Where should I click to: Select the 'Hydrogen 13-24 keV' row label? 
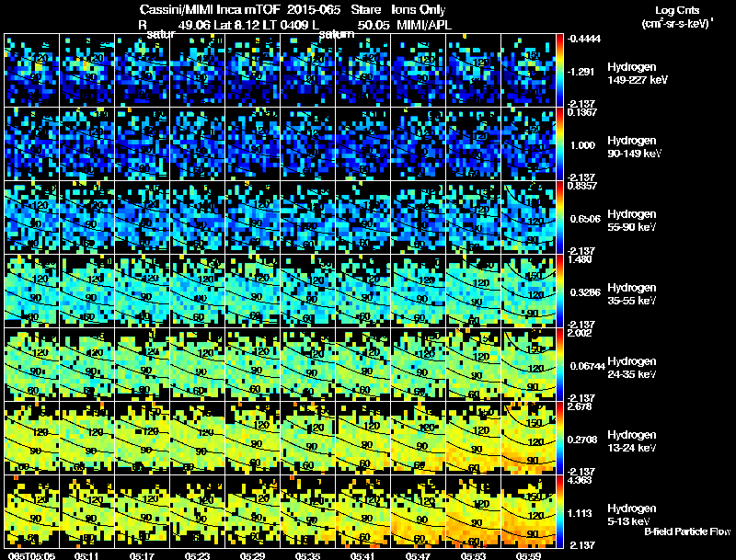(x=632, y=441)
